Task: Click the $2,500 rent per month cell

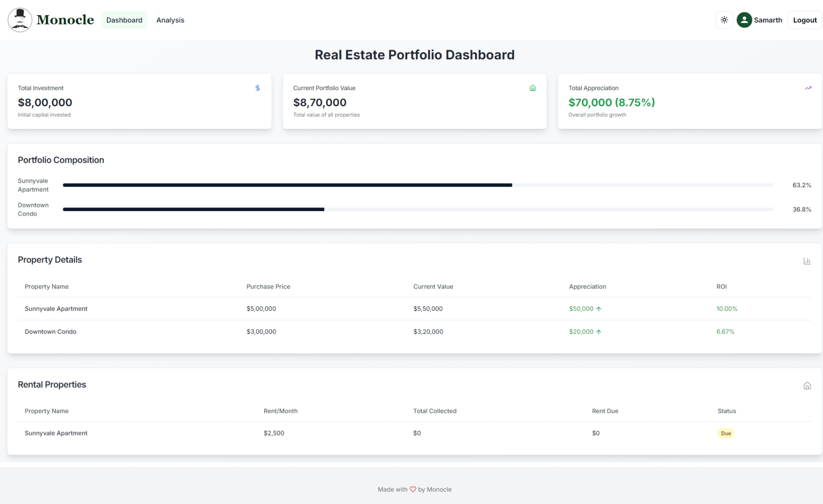Action: (x=274, y=433)
